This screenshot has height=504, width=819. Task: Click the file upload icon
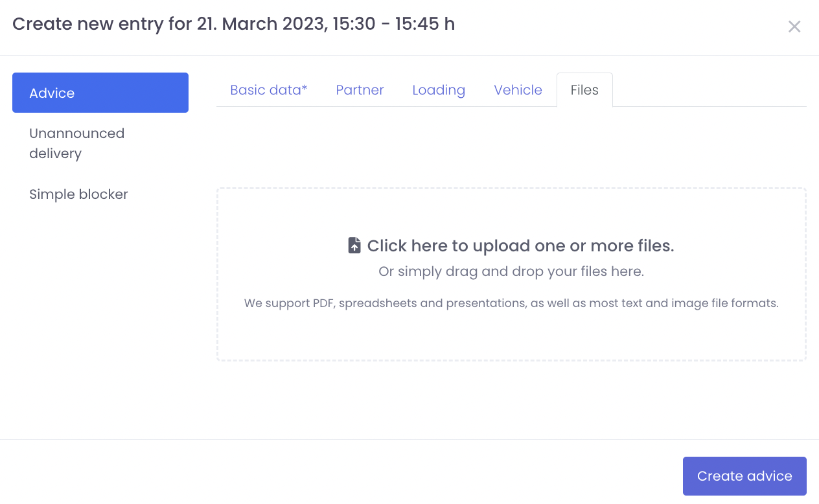point(354,246)
